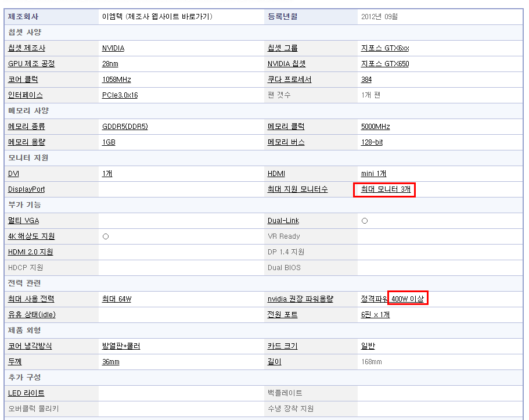Image resolution: width=529 pixels, height=420 pixels.
Task: Click the 방열판+쿨러 cooling value link
Action: [121, 346]
